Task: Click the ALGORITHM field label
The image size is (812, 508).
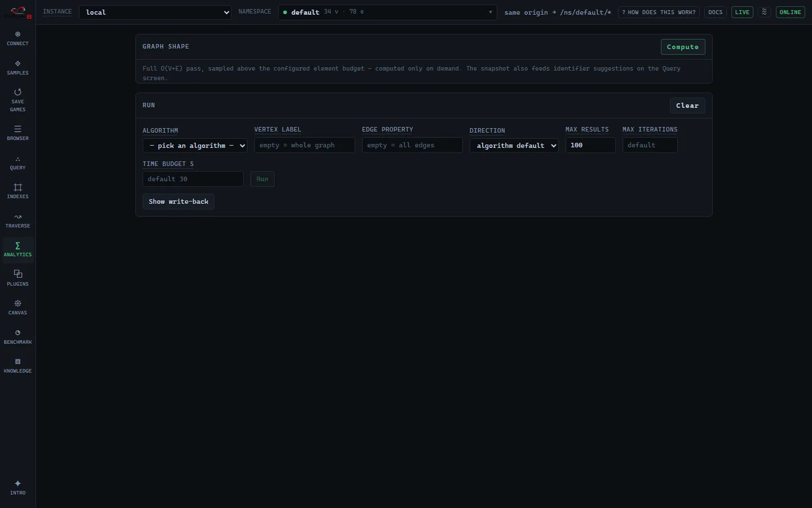Action: (x=160, y=130)
